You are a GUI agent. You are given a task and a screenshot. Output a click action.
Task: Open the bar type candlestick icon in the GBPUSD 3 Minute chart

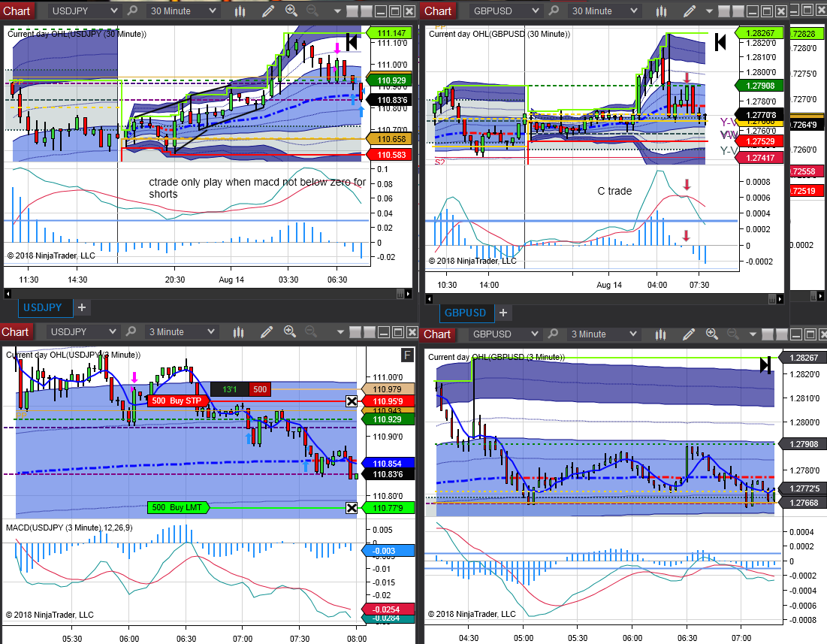pyautogui.click(x=660, y=334)
